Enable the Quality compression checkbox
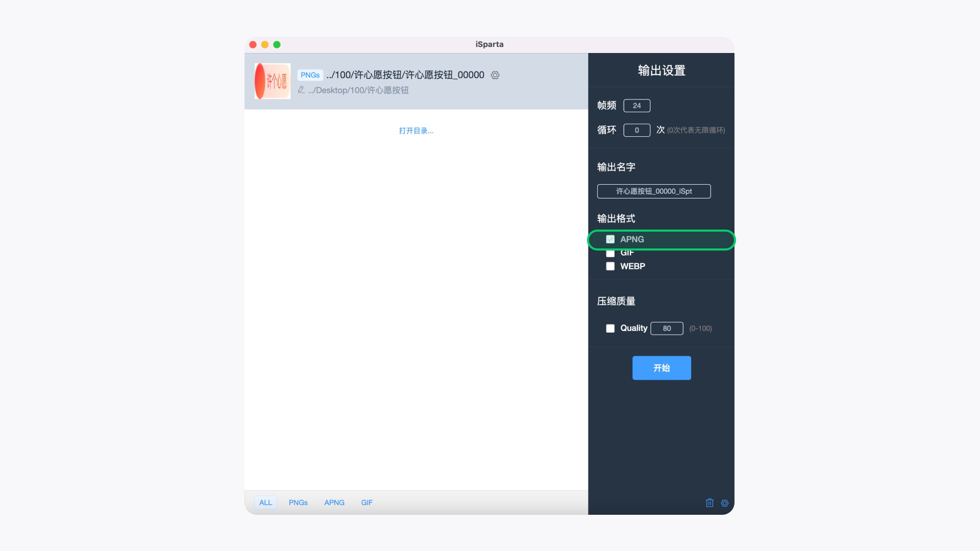Viewport: 980px width, 551px height. (610, 329)
